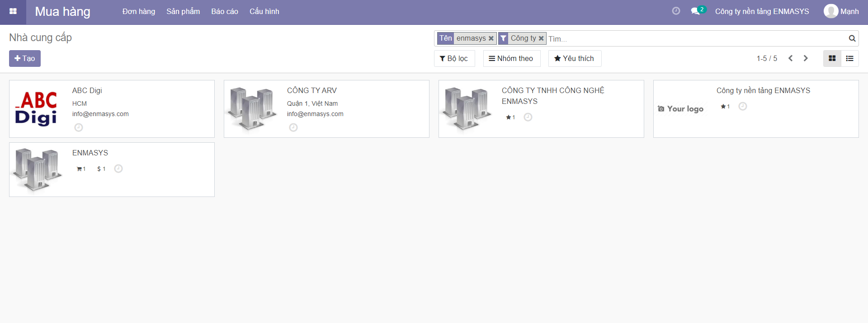This screenshot has width=868, height=323.
Task: Open the conversations chat icon
Action: (695, 11)
